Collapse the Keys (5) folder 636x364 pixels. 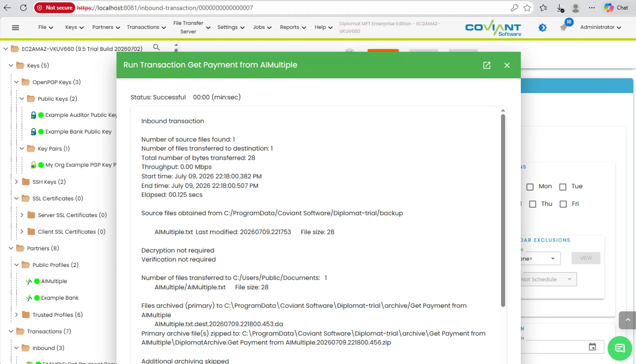(11, 65)
